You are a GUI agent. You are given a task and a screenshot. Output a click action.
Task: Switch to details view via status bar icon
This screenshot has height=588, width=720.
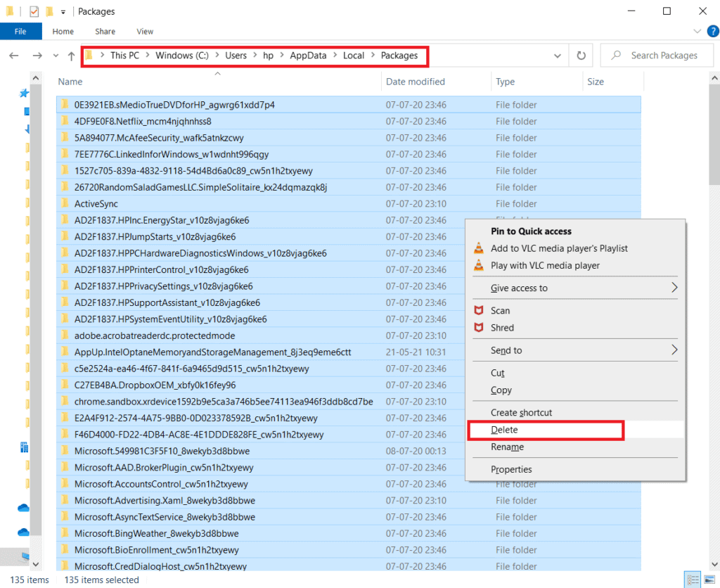tap(693, 579)
